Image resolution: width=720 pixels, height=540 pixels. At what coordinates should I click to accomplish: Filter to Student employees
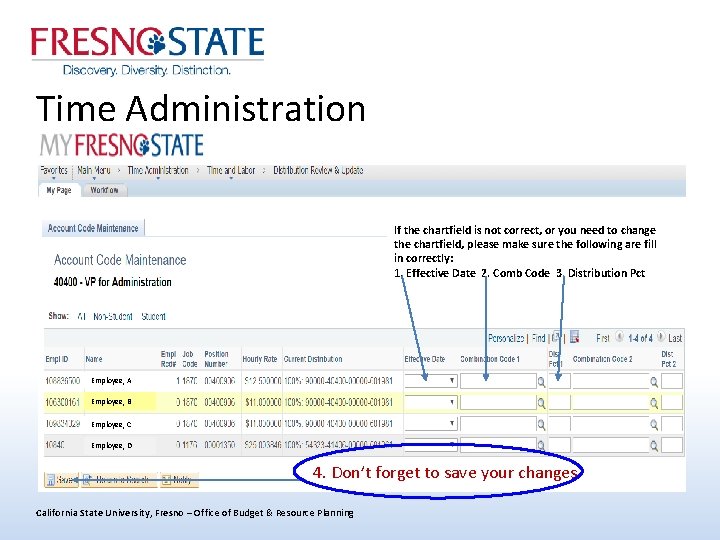[x=153, y=316]
